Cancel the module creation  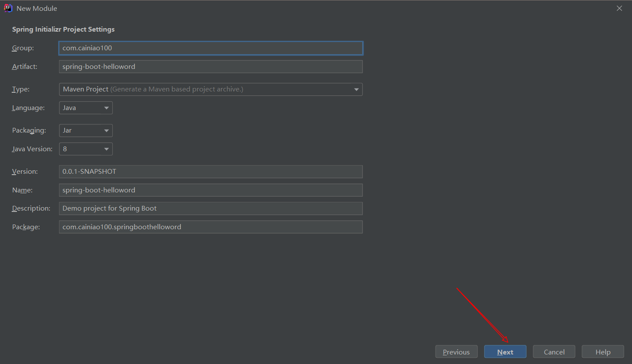pos(554,352)
